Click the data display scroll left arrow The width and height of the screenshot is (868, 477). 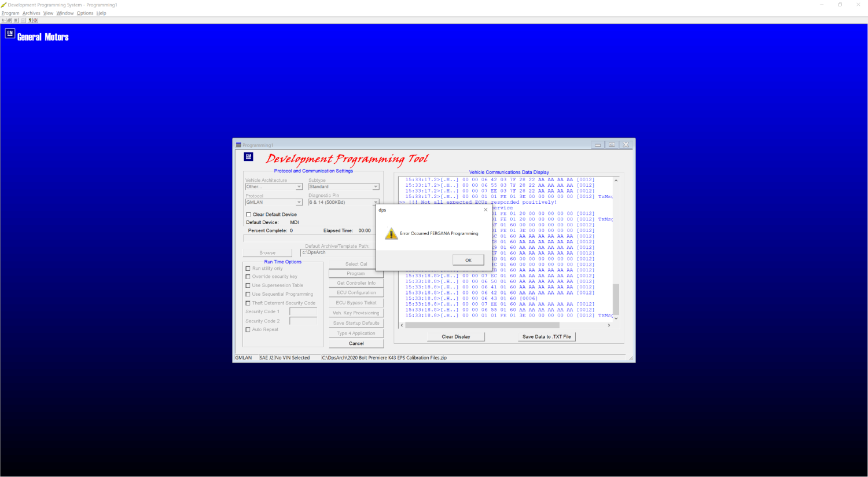(x=402, y=325)
